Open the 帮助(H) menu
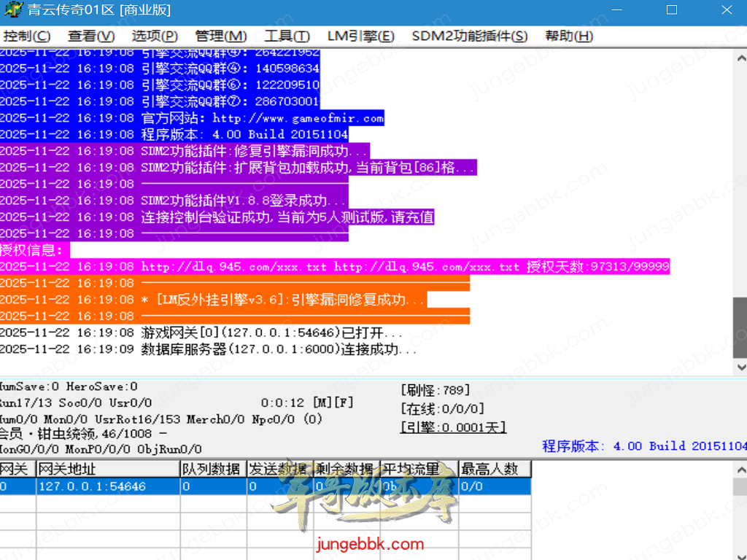 coord(569,36)
